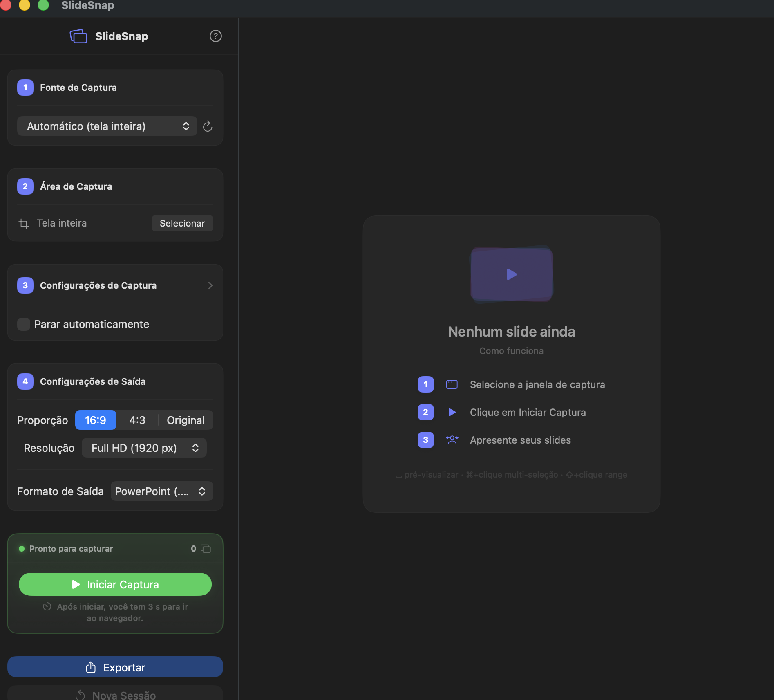Enable Parar automaticamente
The image size is (774, 700).
(x=23, y=324)
